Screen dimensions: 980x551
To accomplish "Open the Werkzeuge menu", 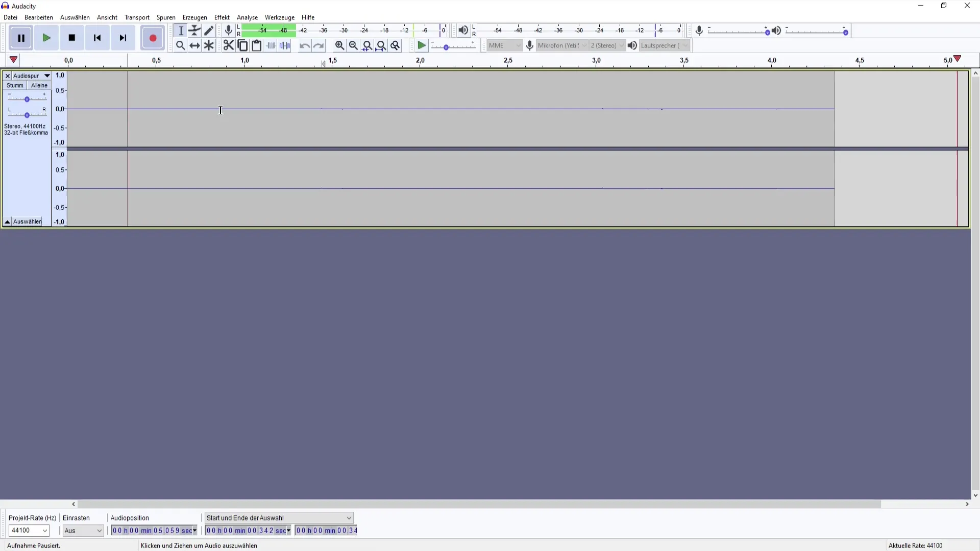I will [279, 17].
